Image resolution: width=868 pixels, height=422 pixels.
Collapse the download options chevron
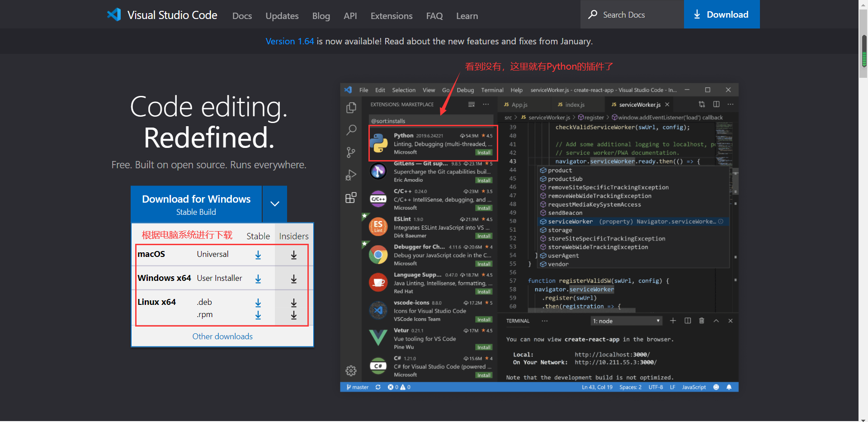(x=275, y=204)
